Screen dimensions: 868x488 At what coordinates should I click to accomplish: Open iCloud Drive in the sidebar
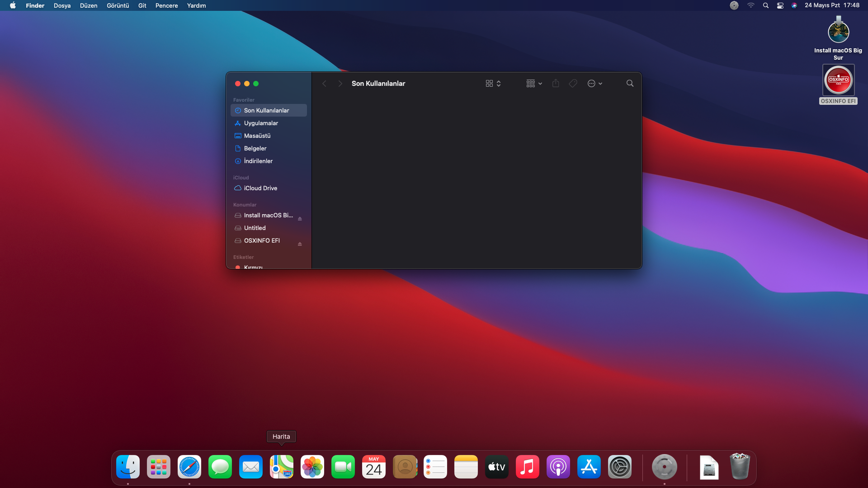point(269,188)
